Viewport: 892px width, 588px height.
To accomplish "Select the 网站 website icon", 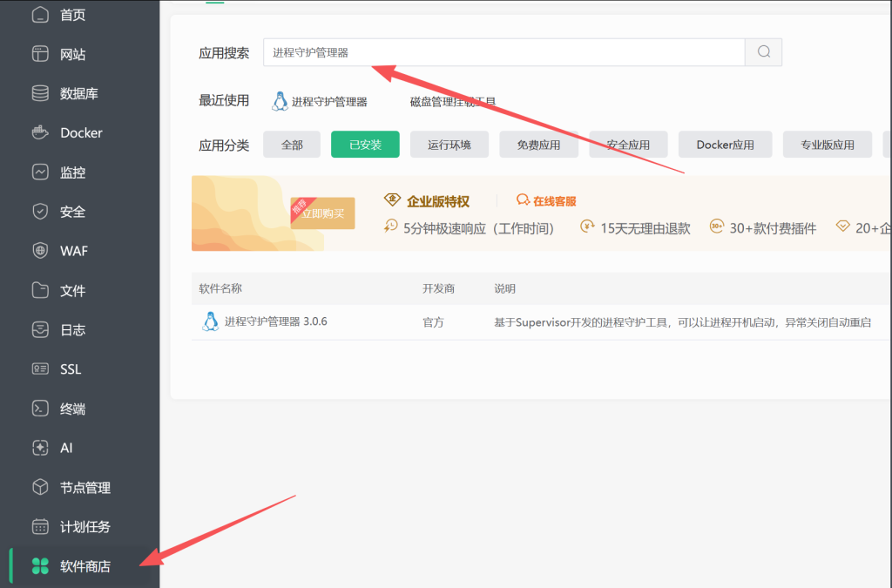I will (40, 54).
